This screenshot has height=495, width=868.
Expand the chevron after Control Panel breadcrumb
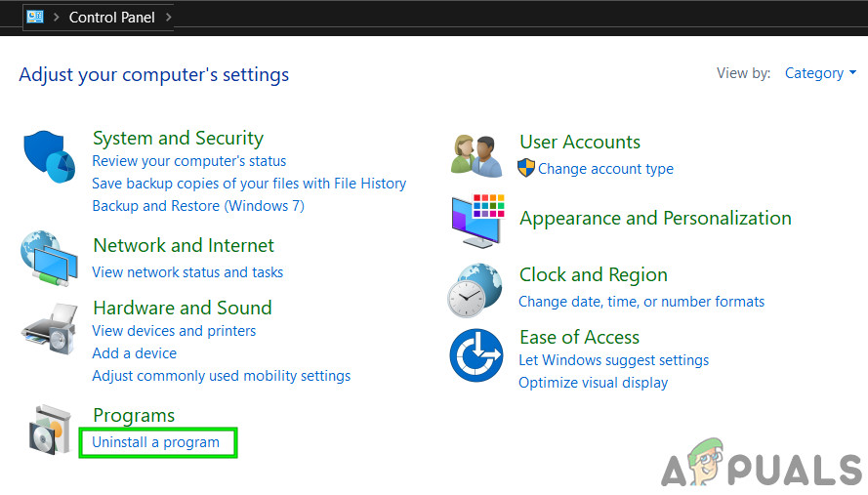coord(169,18)
